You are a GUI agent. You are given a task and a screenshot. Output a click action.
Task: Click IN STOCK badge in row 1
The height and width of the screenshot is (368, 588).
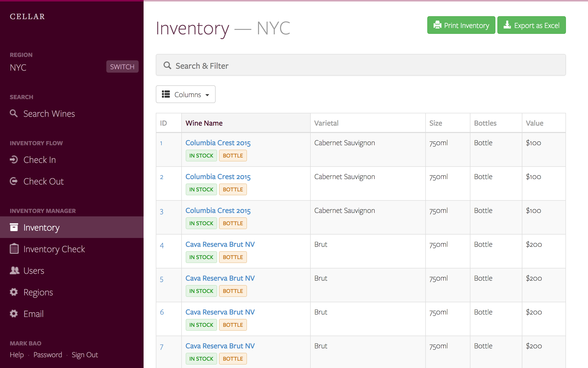point(201,156)
